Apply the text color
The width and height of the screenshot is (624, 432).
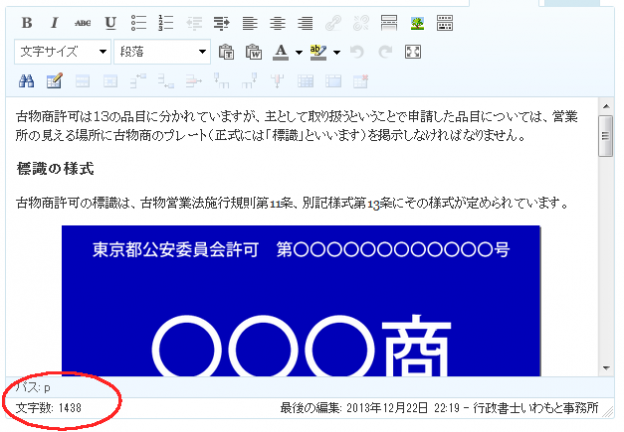tap(281, 52)
